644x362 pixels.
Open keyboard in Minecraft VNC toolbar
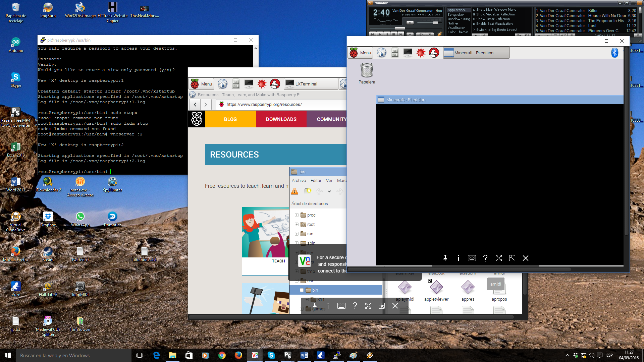(472, 258)
